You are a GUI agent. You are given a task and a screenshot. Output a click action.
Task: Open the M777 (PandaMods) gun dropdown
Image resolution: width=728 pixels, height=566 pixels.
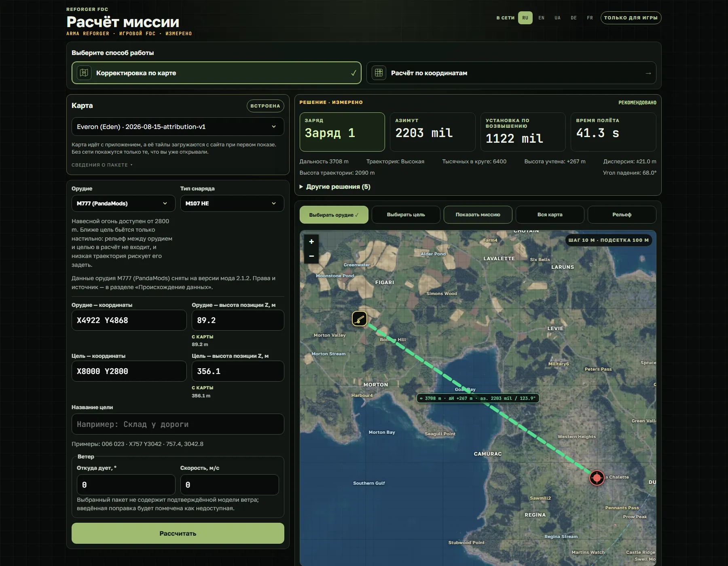pos(123,203)
